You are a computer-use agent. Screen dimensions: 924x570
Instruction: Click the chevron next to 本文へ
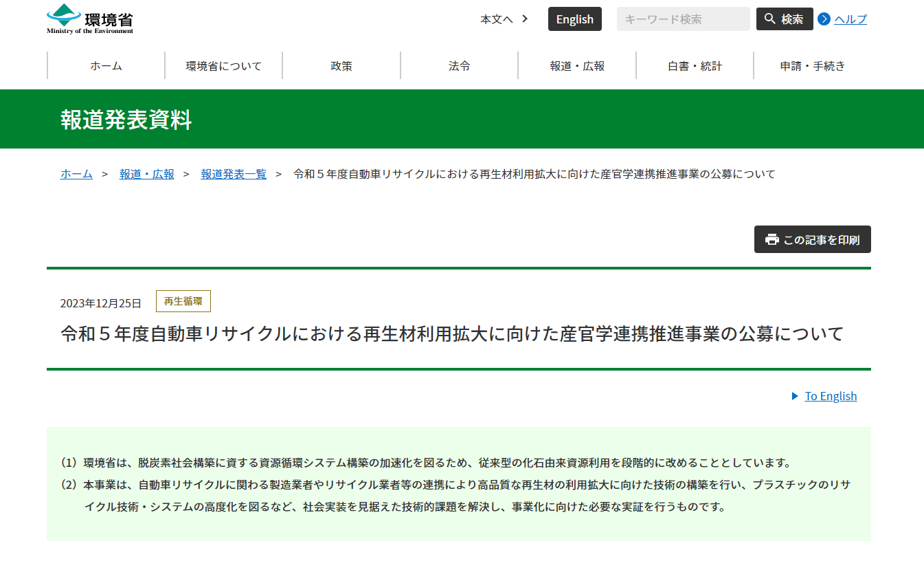(525, 19)
